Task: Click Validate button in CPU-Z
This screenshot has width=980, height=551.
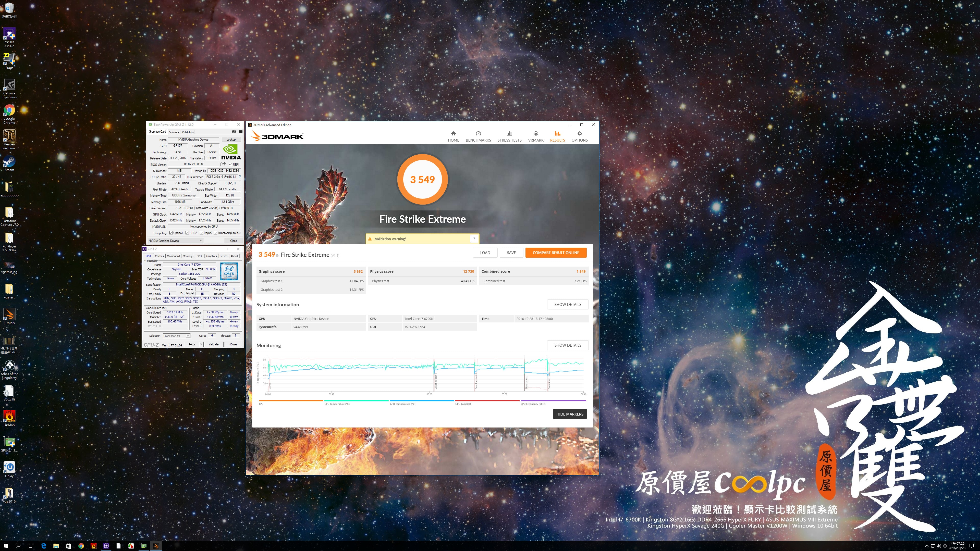Action: (214, 344)
